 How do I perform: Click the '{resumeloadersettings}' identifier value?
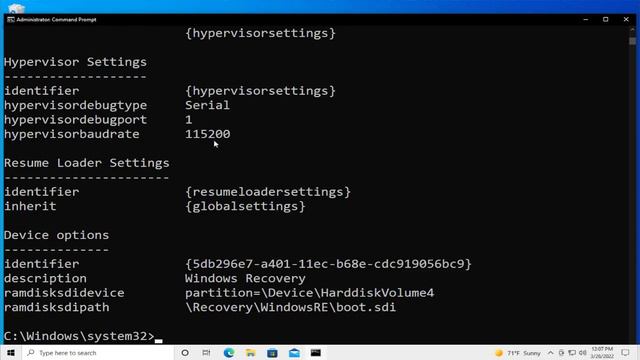tap(268, 192)
